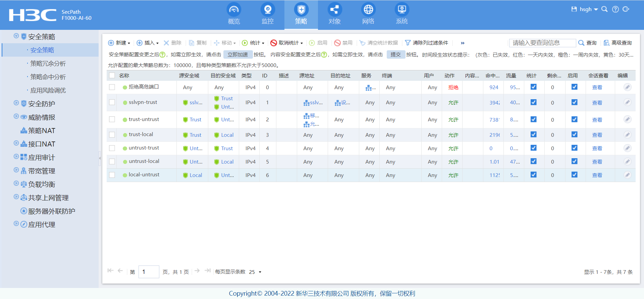The height and width of the screenshot is (299, 644).
Task: Open the 概览 overview dashboard icon
Action: click(x=234, y=10)
